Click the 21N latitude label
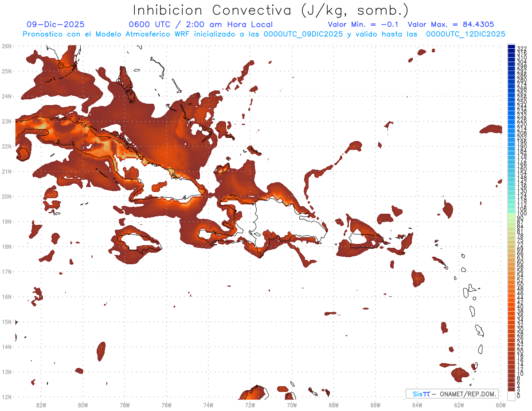The image size is (532, 411). 7,171
